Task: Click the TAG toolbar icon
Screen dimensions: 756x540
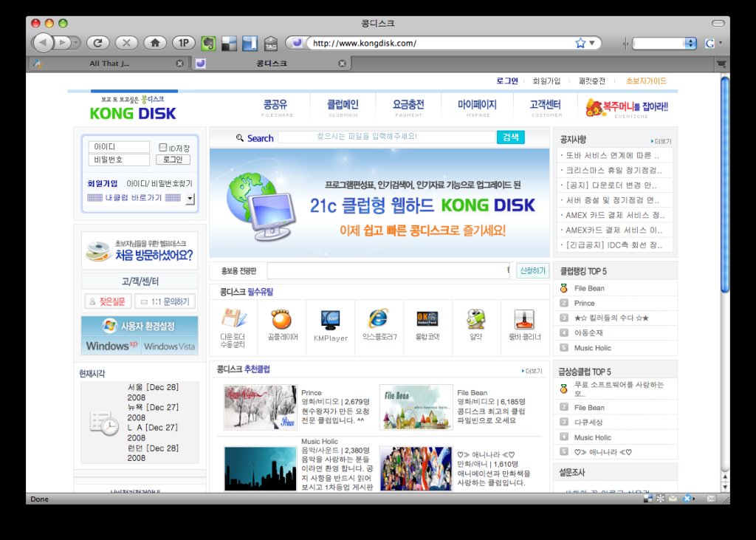Action: pos(271,44)
